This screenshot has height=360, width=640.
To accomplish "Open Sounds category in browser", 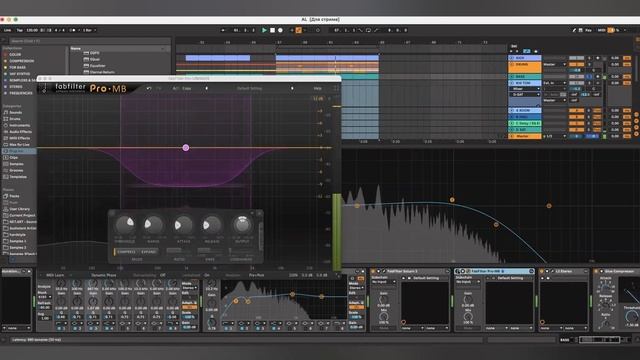I will click(x=16, y=112).
